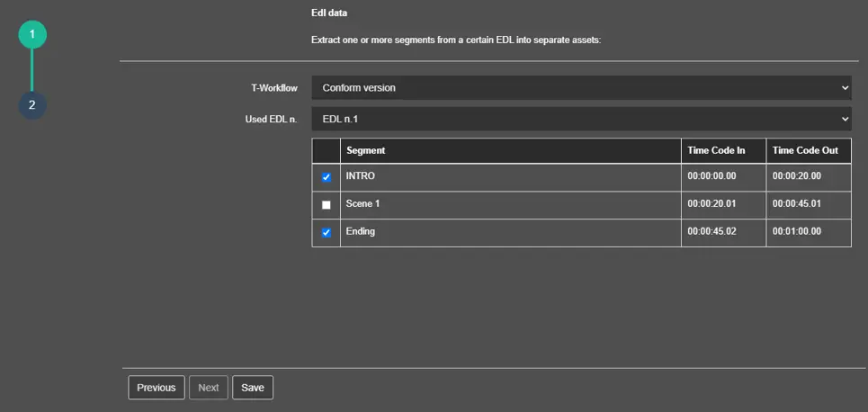Viewport: 868px width, 412px height.
Task: Open the T-Workflow dropdown
Action: tap(580, 88)
